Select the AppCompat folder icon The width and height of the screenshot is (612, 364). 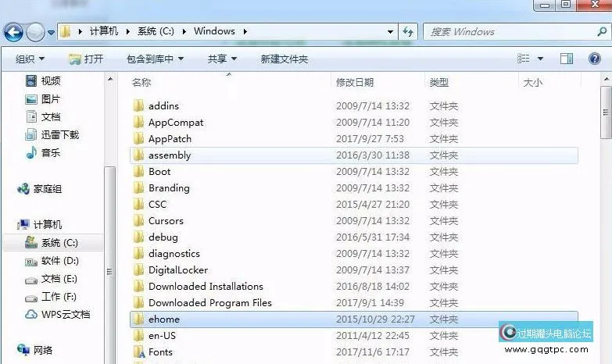coord(138,122)
